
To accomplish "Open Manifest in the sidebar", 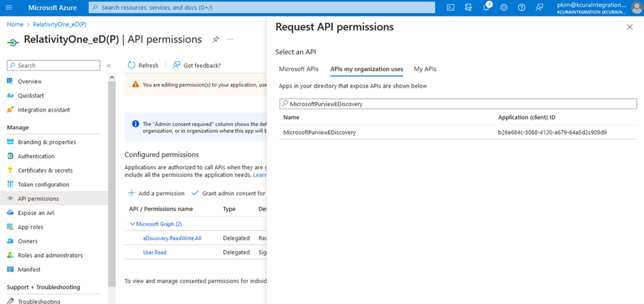I will (x=28, y=269).
